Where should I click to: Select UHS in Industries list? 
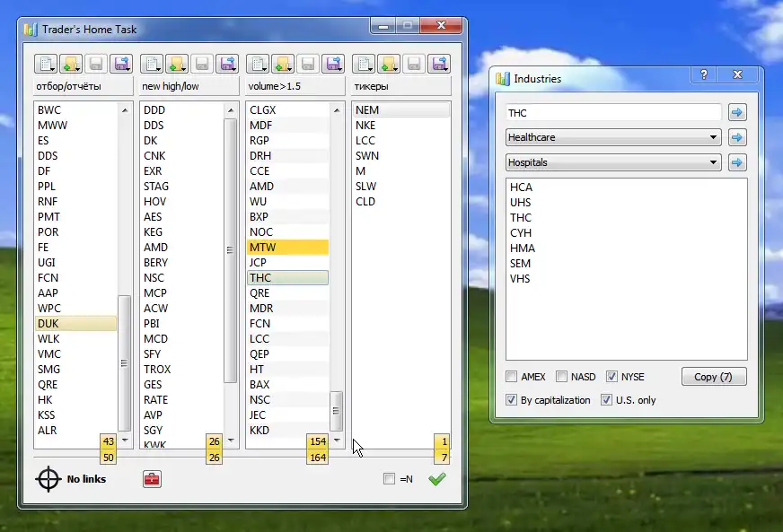[x=626, y=203]
